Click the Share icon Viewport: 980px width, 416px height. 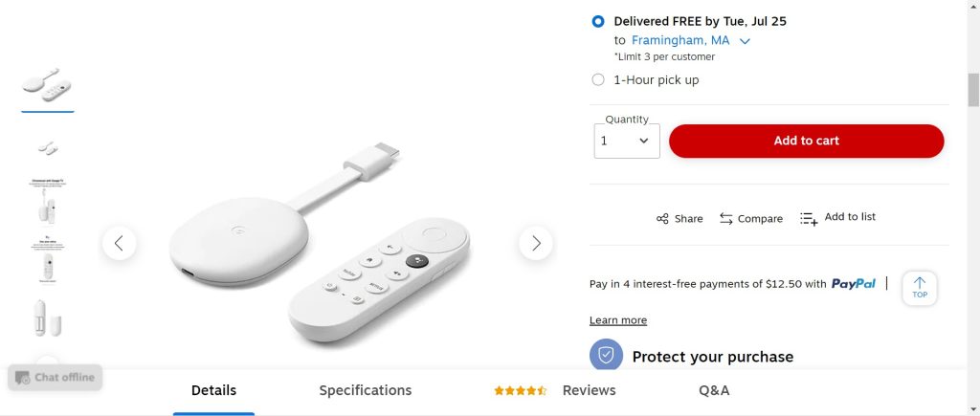662,219
